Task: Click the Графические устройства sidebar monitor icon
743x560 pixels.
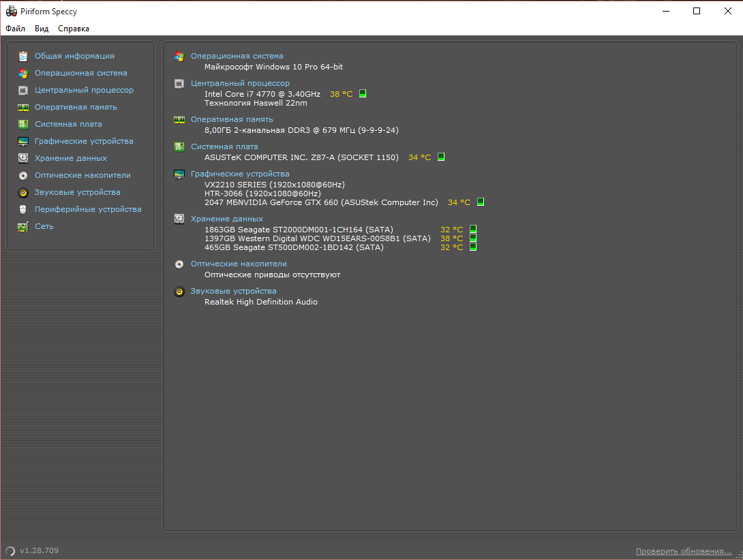Action: click(x=22, y=141)
